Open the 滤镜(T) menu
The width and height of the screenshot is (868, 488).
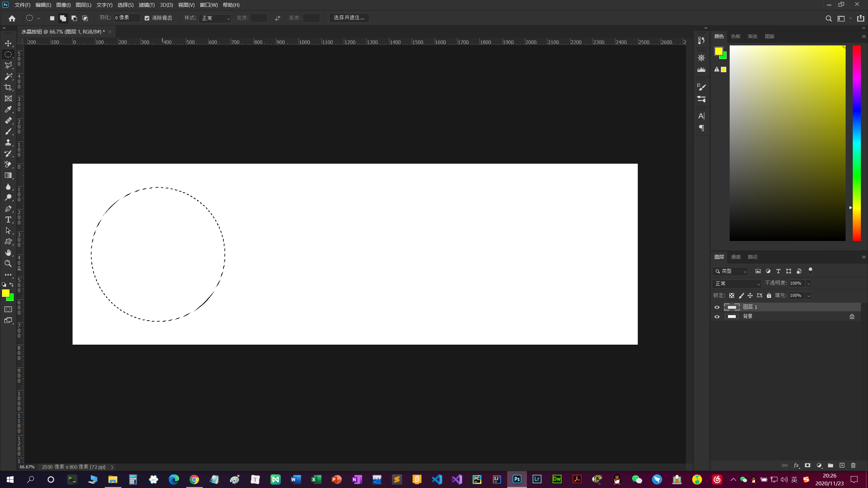click(146, 5)
